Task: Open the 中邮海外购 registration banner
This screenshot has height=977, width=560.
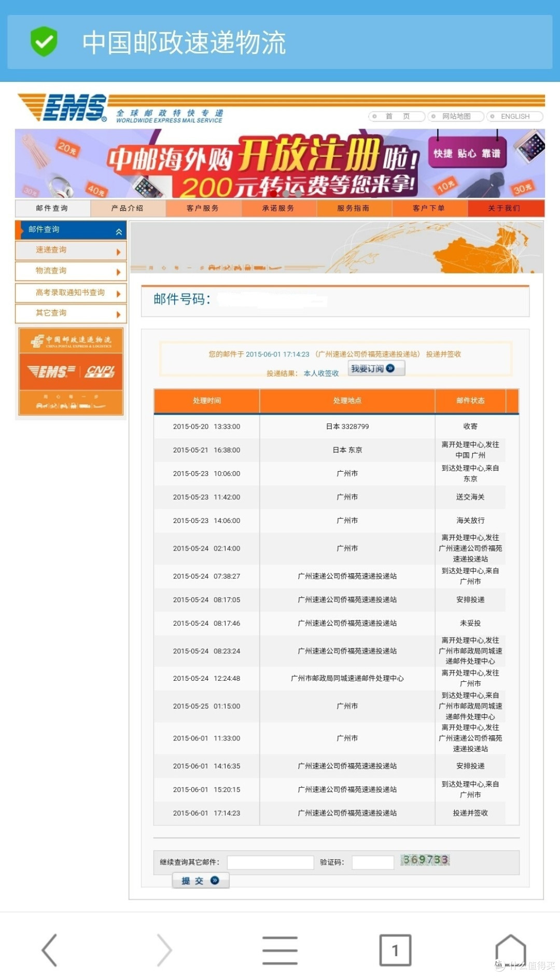Action: click(280, 163)
